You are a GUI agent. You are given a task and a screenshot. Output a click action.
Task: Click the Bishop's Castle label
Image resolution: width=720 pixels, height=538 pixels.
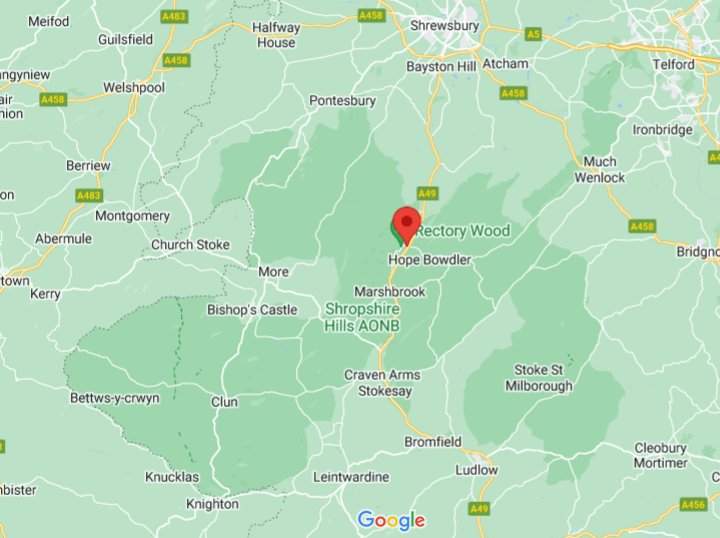[252, 310]
